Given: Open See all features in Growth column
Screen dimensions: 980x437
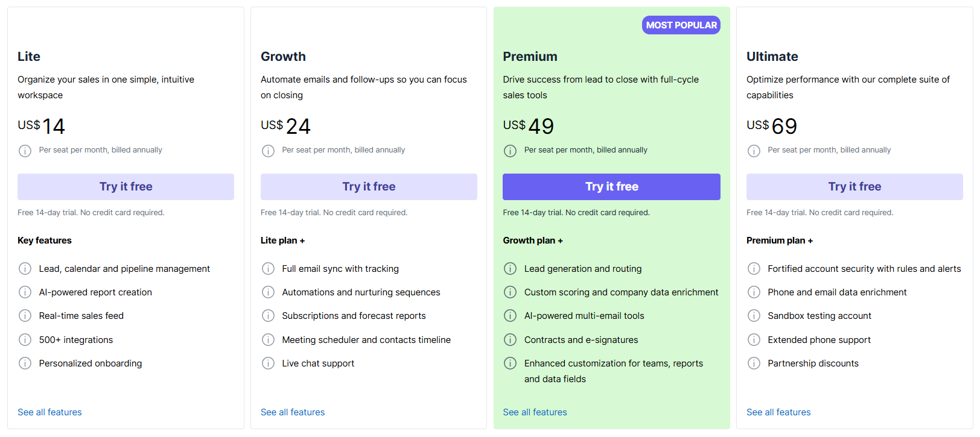Looking at the screenshot, I should pyautogui.click(x=293, y=412).
